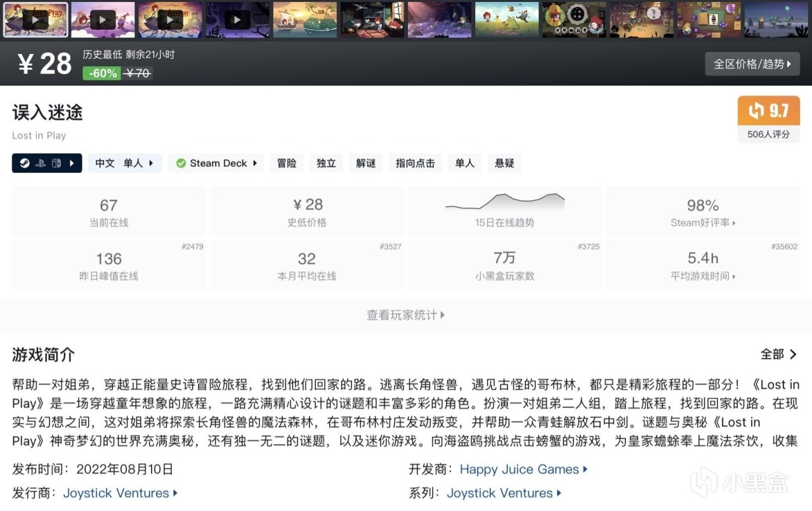Open 查看玩家统计 player statistics

(x=405, y=315)
